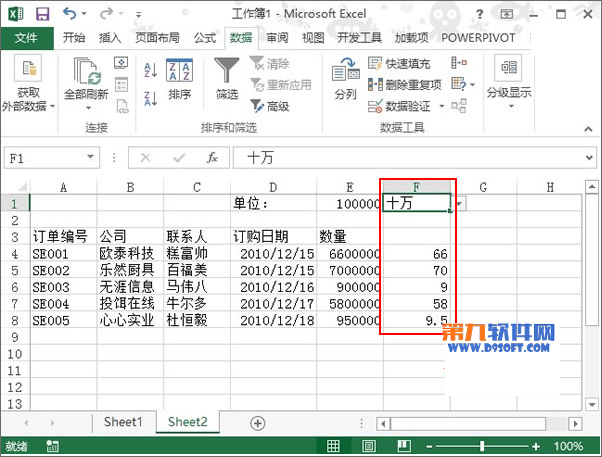Click the Redo arrow icon

(106, 14)
